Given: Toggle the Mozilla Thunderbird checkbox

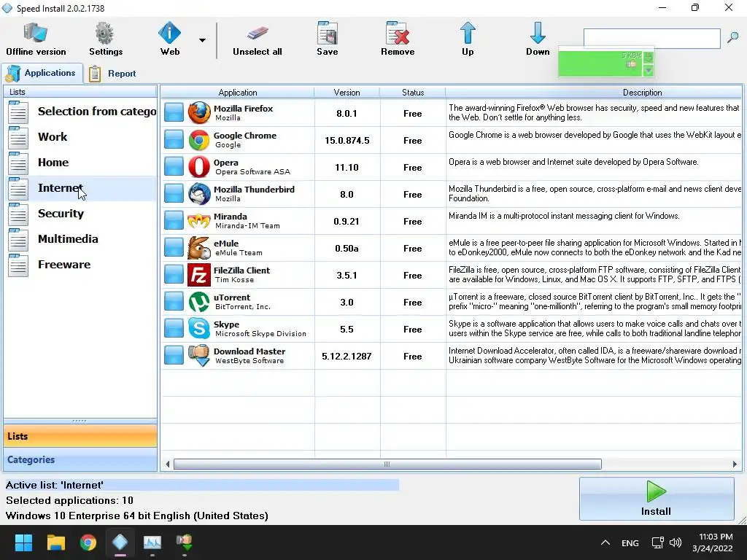Looking at the screenshot, I should tap(174, 194).
